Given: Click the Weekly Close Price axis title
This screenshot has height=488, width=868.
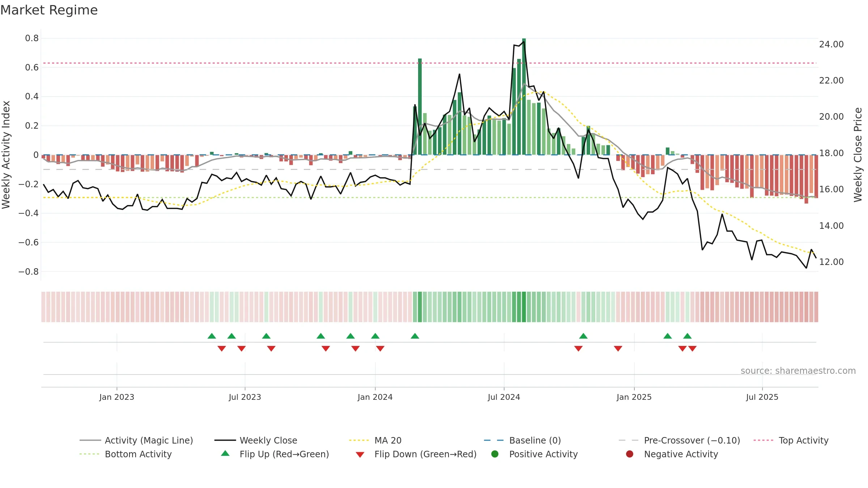Looking at the screenshot, I should 858,155.
